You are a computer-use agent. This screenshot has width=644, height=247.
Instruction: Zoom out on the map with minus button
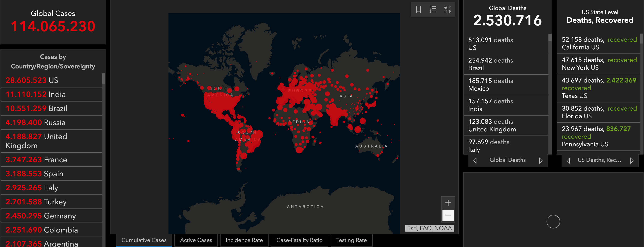point(448,215)
